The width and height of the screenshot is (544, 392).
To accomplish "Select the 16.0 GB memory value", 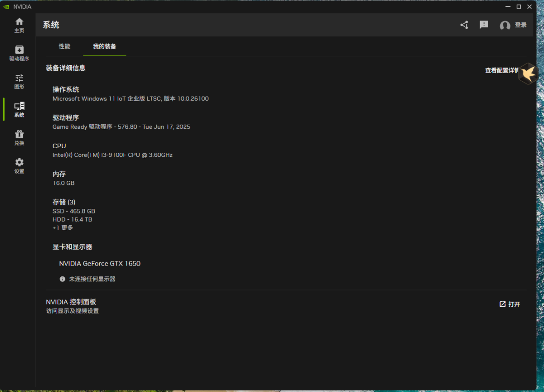I will [63, 183].
